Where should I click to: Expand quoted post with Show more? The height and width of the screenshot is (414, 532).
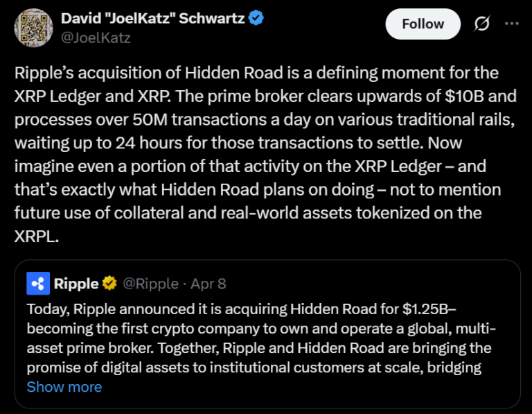click(x=64, y=387)
